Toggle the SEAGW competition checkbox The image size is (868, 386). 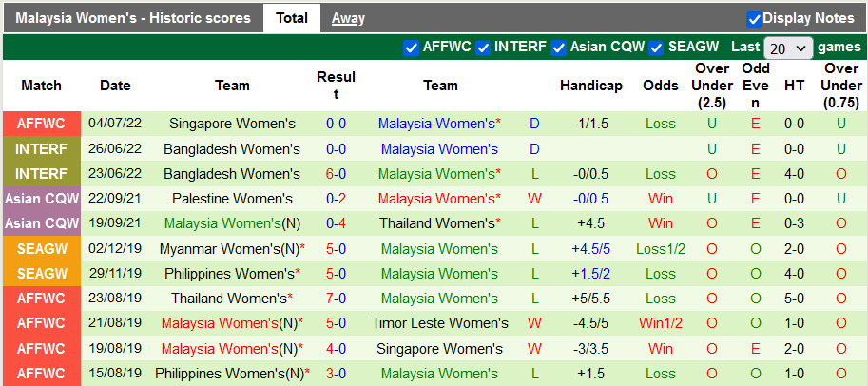(657, 47)
